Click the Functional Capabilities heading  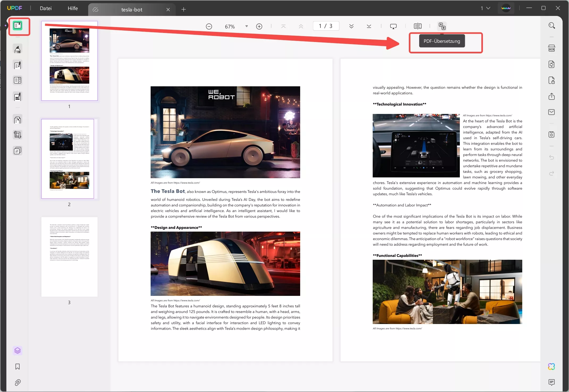pos(398,255)
